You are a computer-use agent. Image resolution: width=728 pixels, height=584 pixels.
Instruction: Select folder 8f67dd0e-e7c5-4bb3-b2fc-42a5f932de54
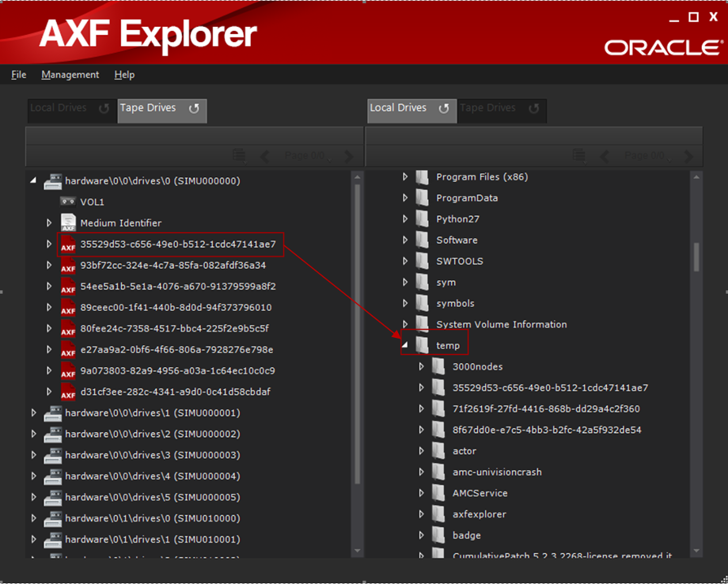point(547,430)
